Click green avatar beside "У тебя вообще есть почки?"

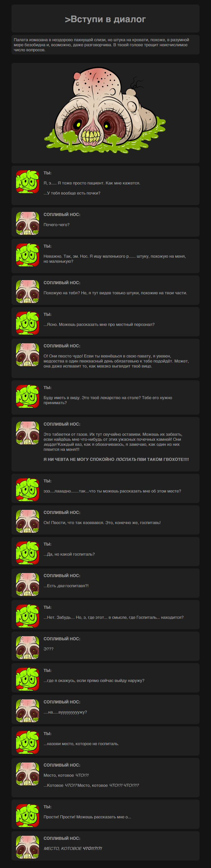(28, 182)
